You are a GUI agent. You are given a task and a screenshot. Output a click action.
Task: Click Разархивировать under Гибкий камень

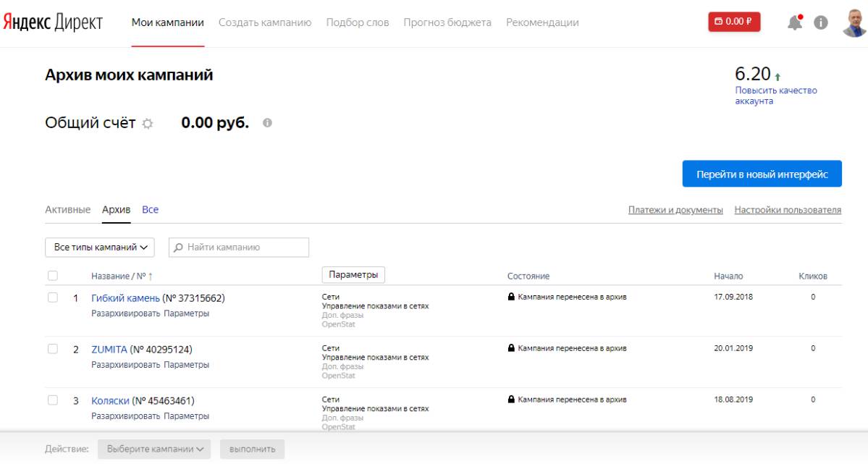point(126,313)
